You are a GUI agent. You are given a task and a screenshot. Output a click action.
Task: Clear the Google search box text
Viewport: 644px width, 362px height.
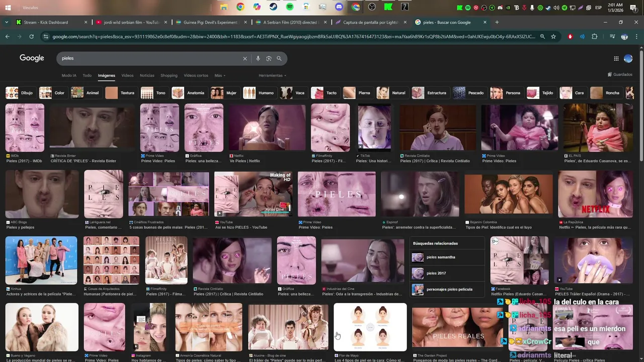coord(245,58)
